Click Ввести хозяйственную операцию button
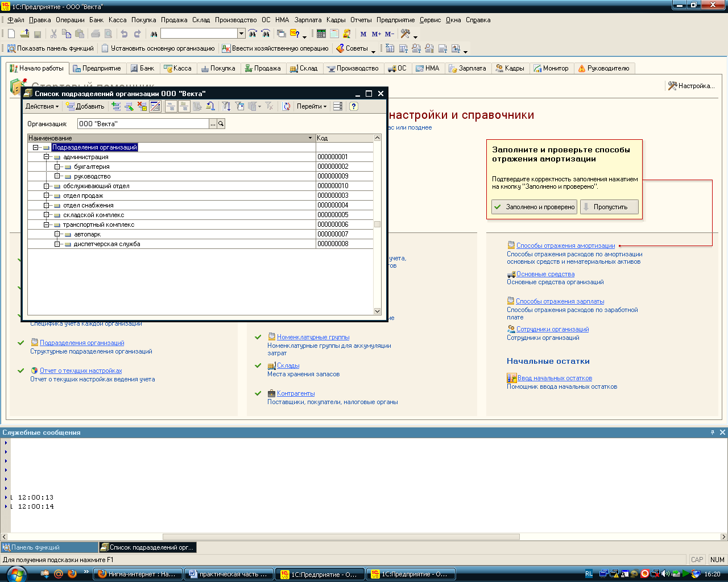Viewport: 728px width, 582px height. [275, 48]
